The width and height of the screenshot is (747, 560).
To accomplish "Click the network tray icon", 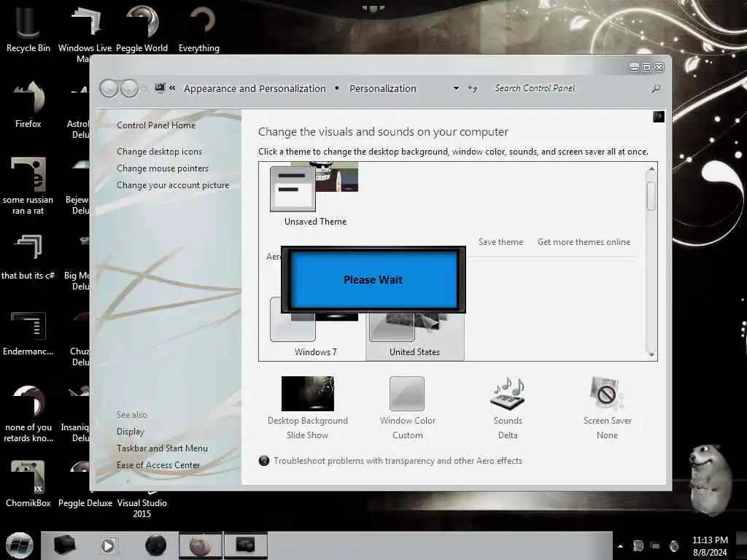I will coord(656,546).
